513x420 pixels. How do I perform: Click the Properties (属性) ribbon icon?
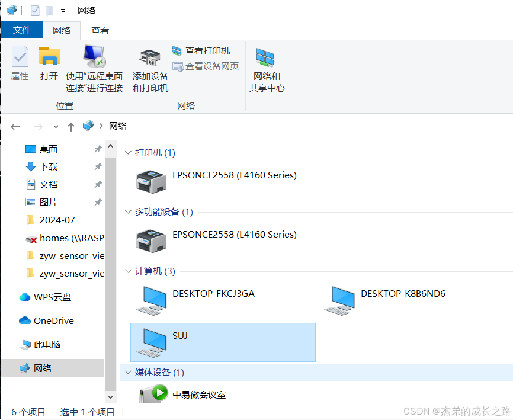[20, 63]
